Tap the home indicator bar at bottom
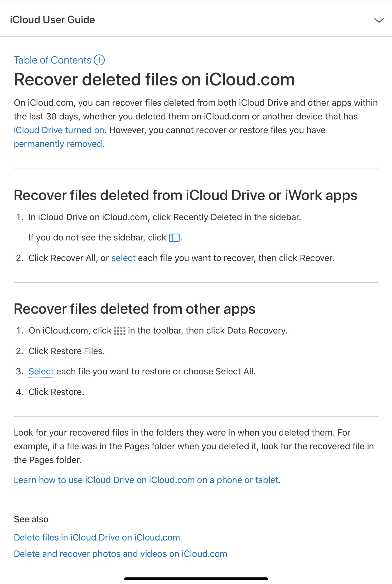This screenshot has width=392, height=584. point(196,579)
